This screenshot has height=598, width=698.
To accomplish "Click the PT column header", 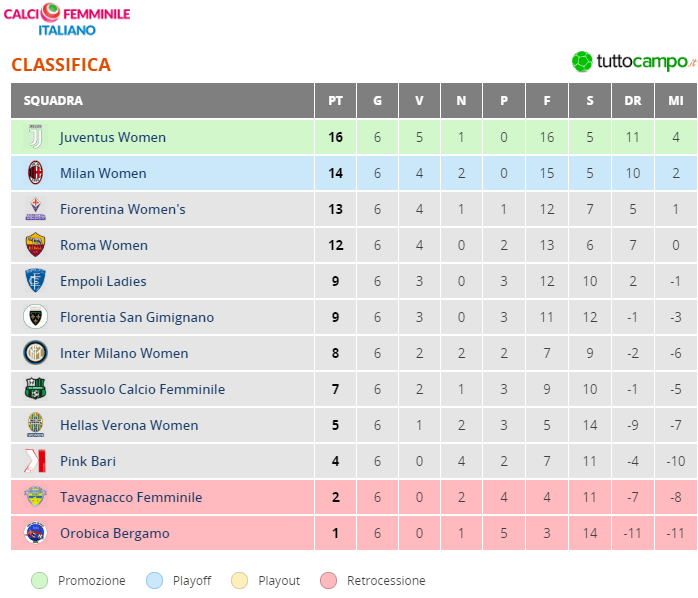I will (335, 101).
